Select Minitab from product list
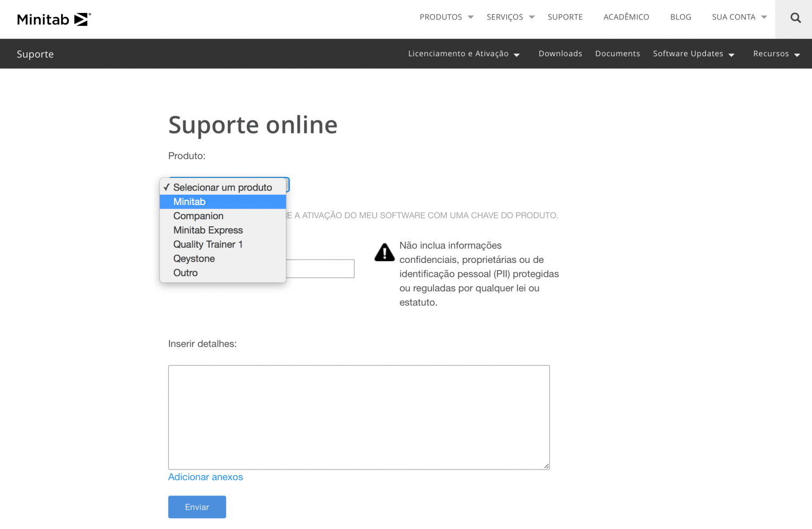The image size is (812, 529). point(222,202)
